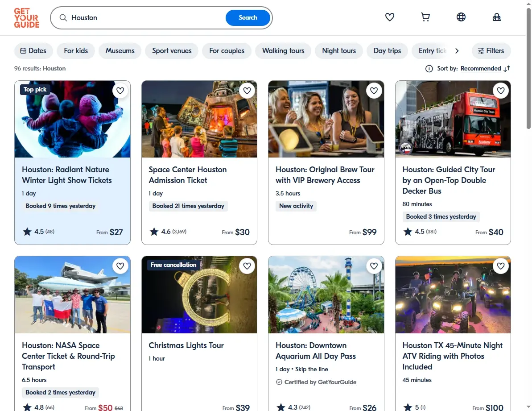Click the Search button

pos(247,18)
